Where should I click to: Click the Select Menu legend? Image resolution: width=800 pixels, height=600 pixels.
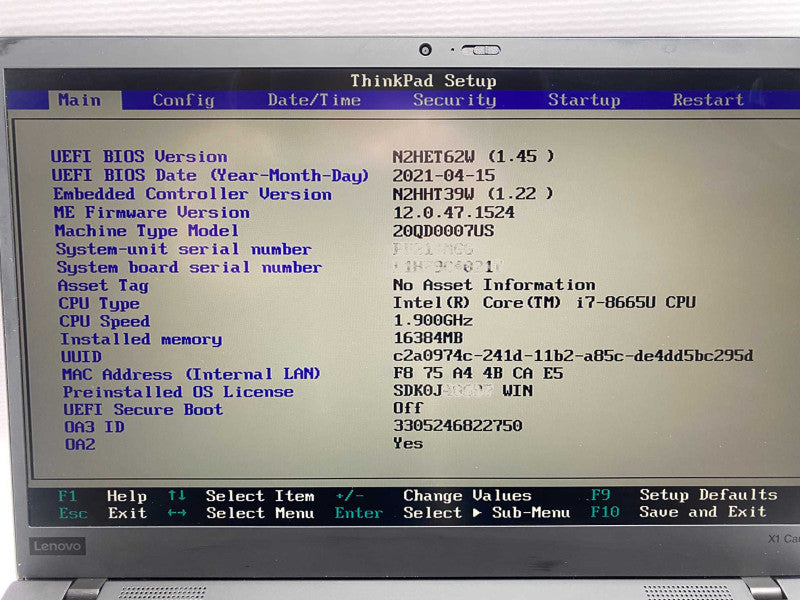click(x=260, y=513)
